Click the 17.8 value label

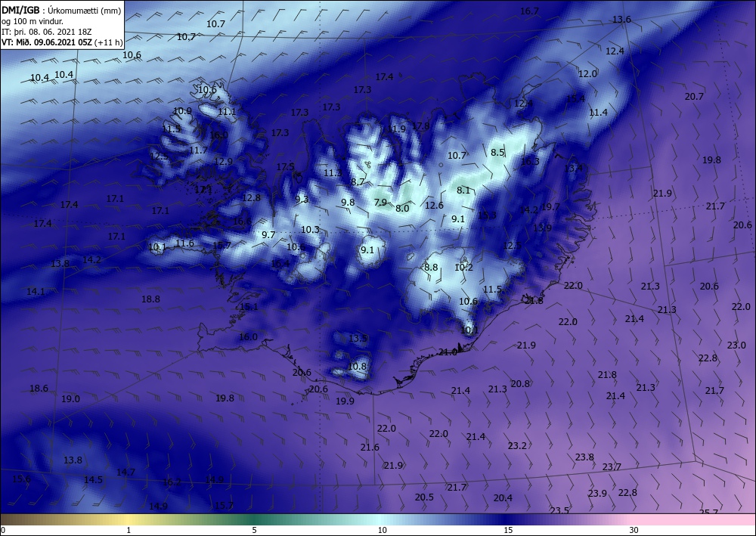[420, 126]
